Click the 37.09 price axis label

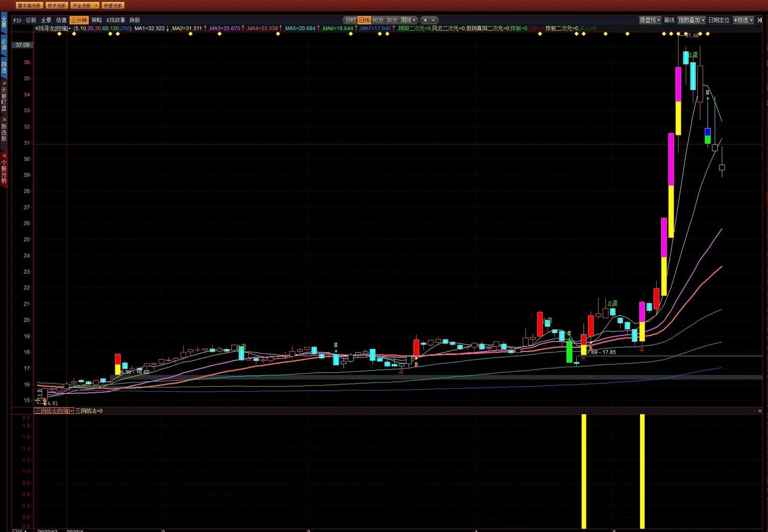23,45
